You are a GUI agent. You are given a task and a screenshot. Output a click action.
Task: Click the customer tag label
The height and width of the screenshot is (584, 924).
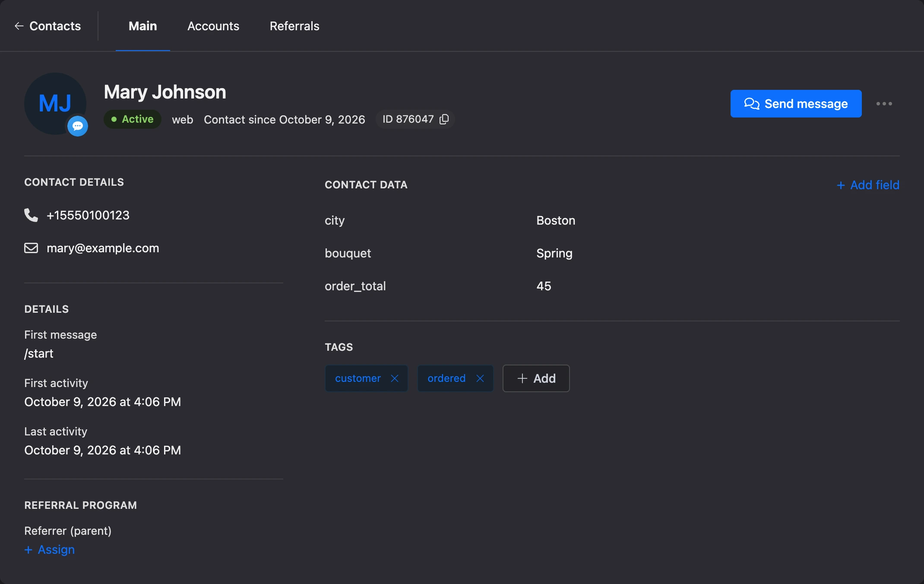coord(358,378)
